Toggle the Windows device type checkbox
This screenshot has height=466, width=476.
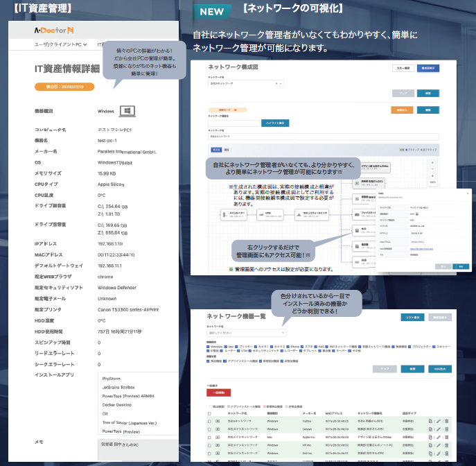[x=209, y=345]
